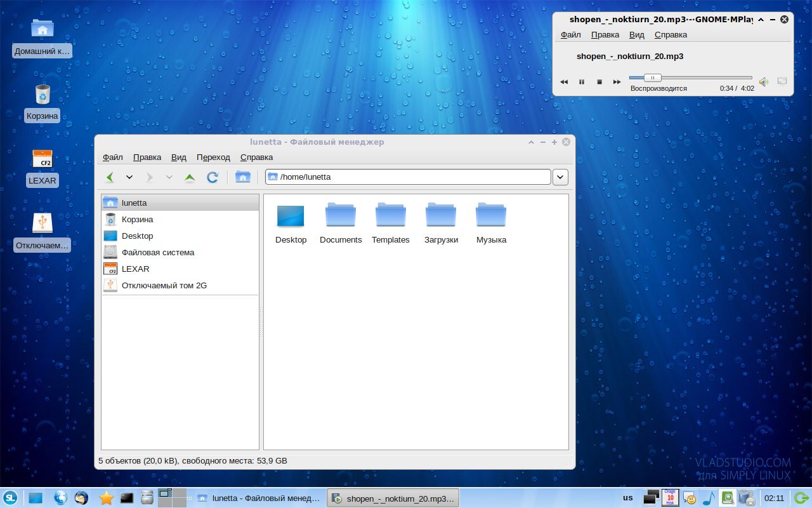Open the Переход menu

coord(213,157)
